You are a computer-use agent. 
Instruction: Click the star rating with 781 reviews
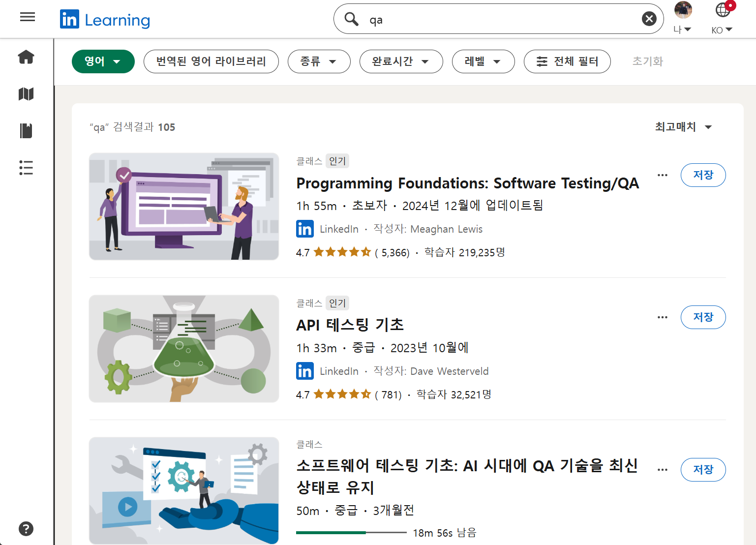point(349,394)
